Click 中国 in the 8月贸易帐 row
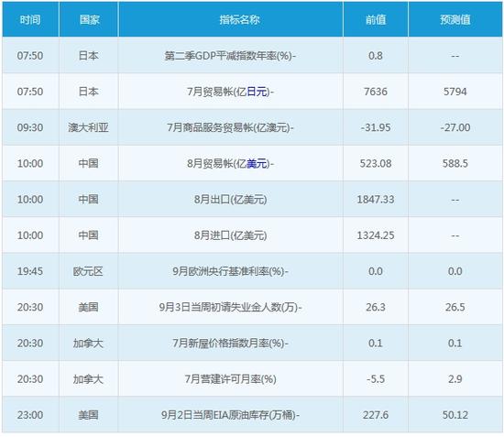 point(88,164)
